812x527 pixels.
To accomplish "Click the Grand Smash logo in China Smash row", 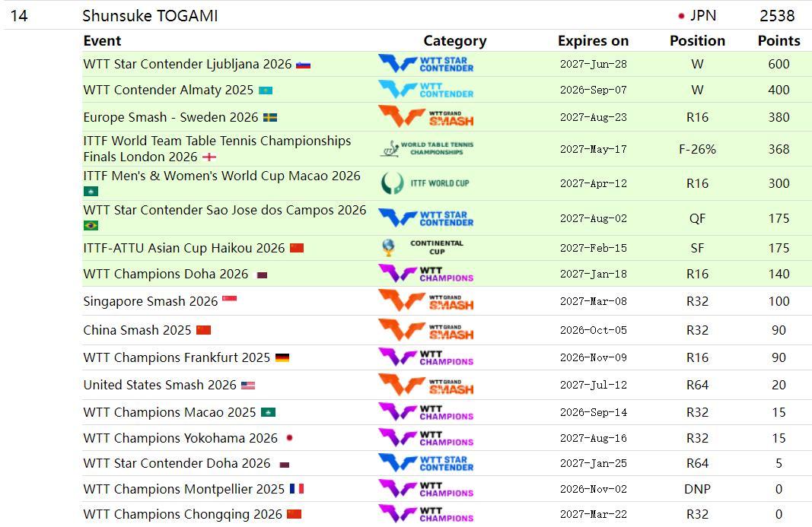I will [x=425, y=329].
